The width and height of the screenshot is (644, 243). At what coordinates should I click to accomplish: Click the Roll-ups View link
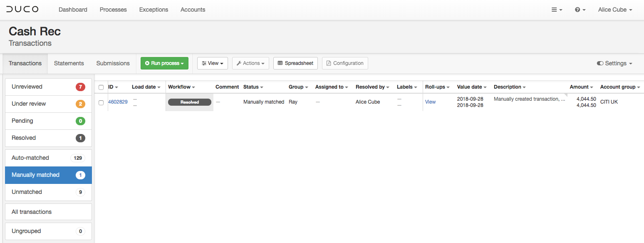430,102
